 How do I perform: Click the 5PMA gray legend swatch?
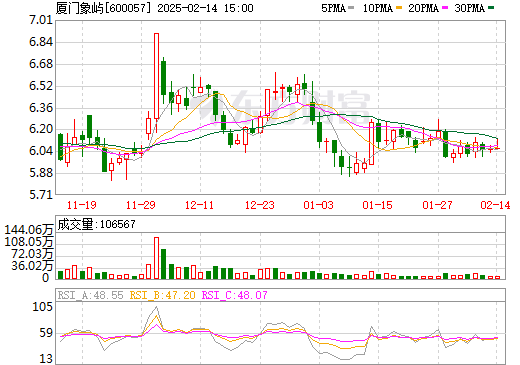pos(351,7)
